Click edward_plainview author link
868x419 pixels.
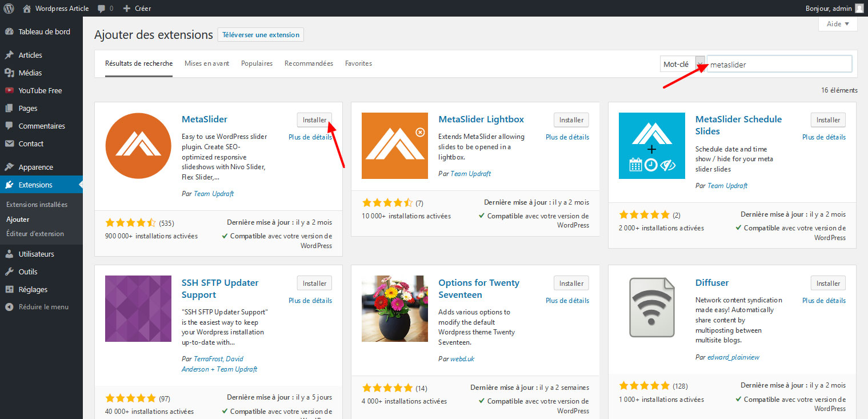point(733,357)
